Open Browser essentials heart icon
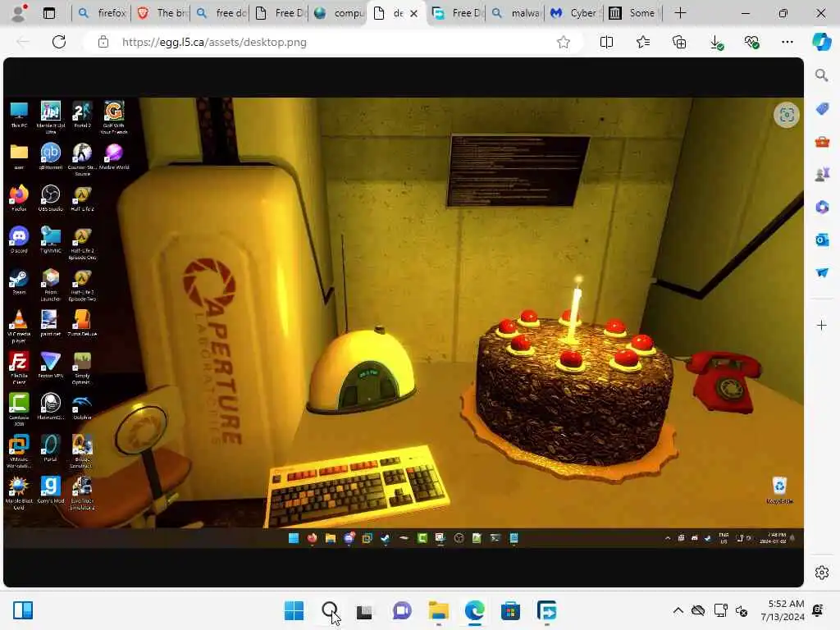This screenshot has height=630, width=840. point(752,43)
